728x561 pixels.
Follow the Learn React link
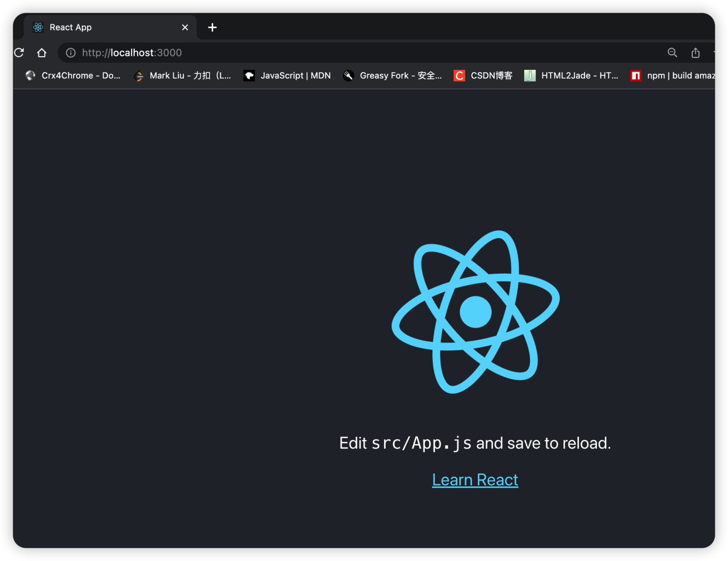pos(475,480)
